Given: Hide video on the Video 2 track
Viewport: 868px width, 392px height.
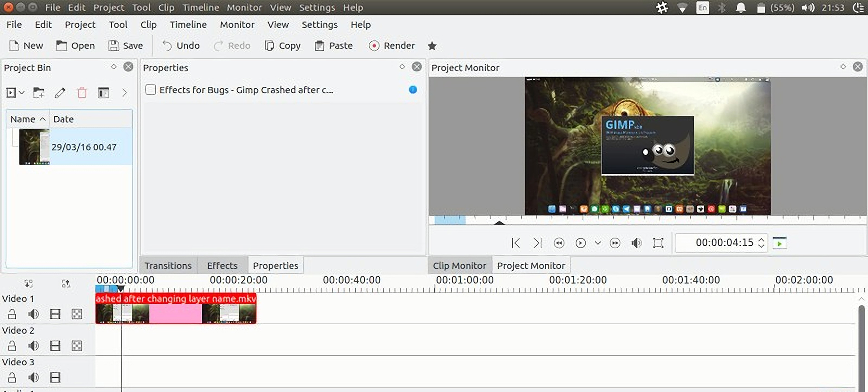Looking at the screenshot, I should coord(55,346).
